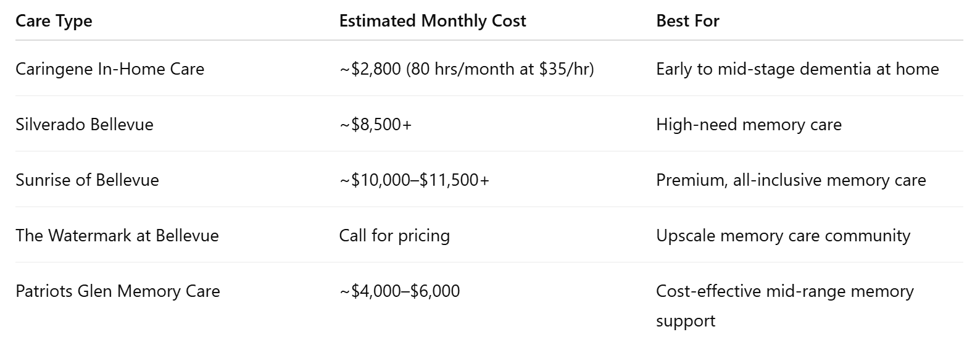Click the ~$2,800 in-home care cost
This screenshot has width=980, height=345.
tap(467, 69)
